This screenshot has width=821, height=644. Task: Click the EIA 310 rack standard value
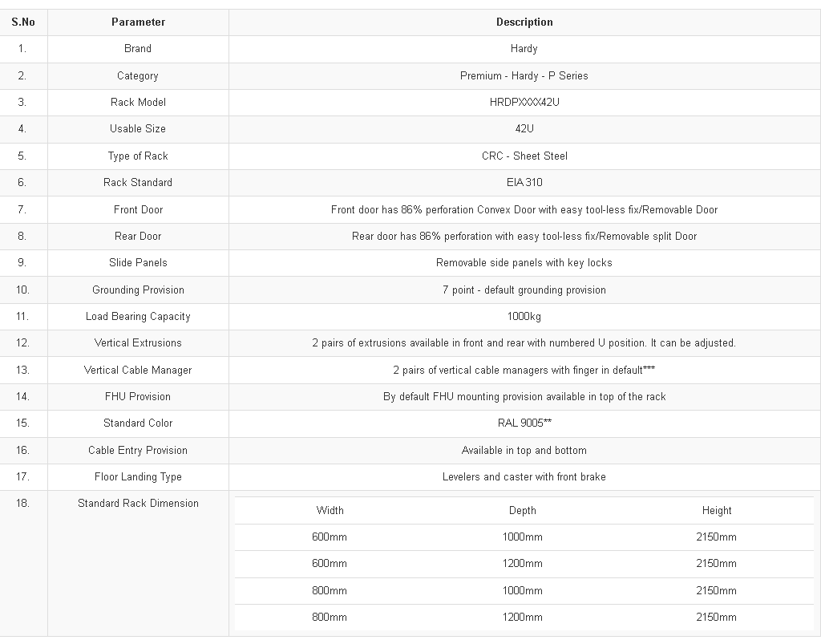point(524,183)
